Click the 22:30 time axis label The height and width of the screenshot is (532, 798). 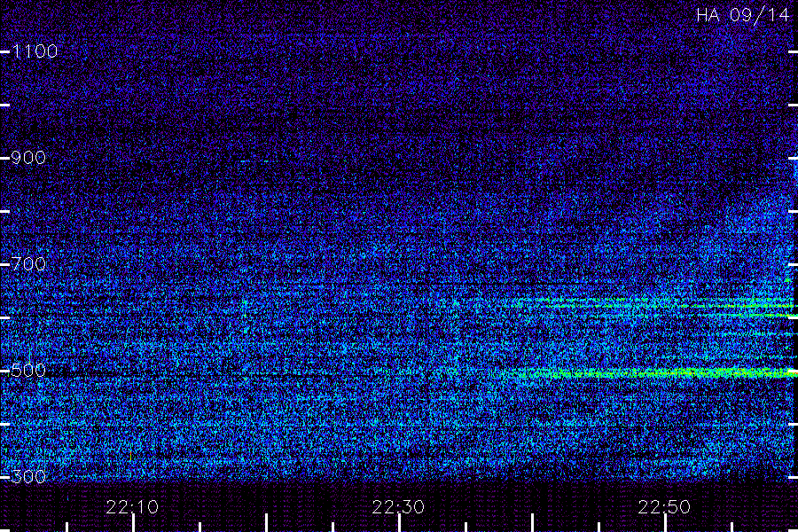(x=398, y=507)
